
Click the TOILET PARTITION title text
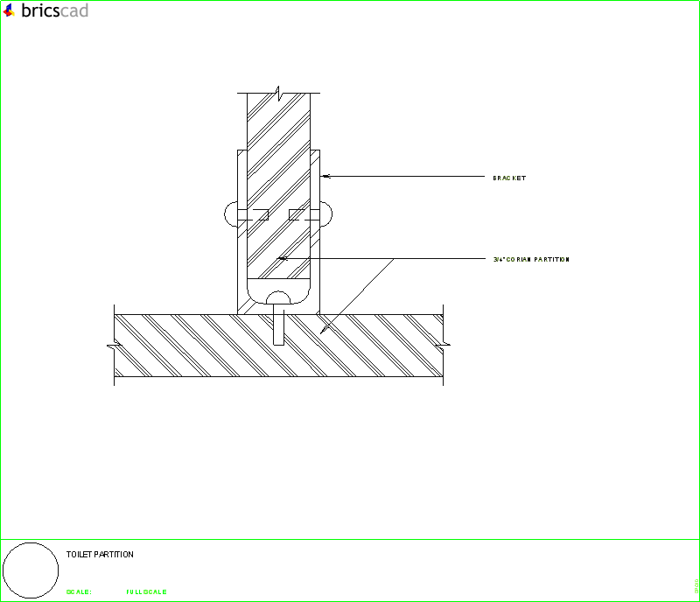100,555
